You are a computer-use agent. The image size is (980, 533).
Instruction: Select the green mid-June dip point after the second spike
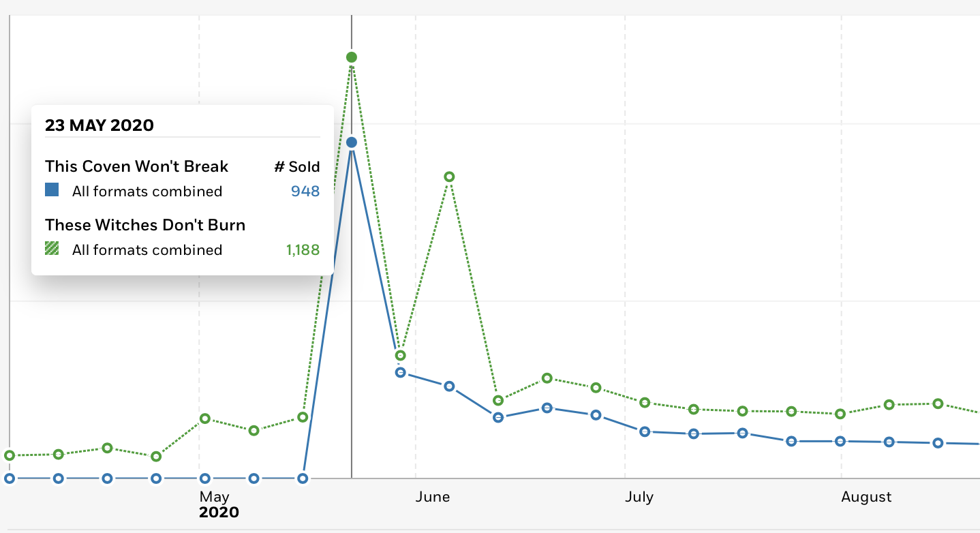[x=498, y=400]
